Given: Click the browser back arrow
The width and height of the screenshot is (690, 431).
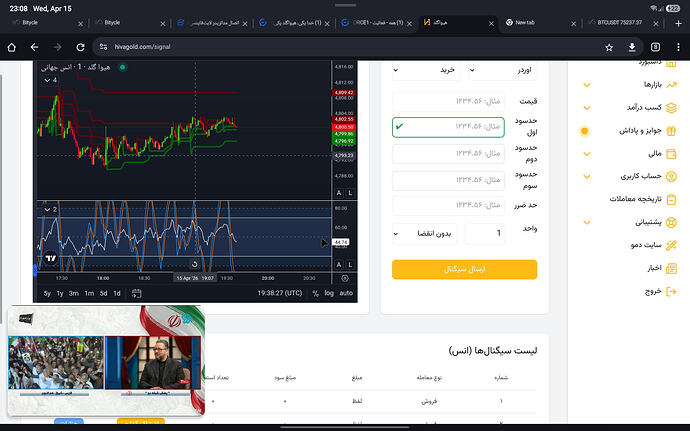Looking at the screenshot, I should point(34,47).
